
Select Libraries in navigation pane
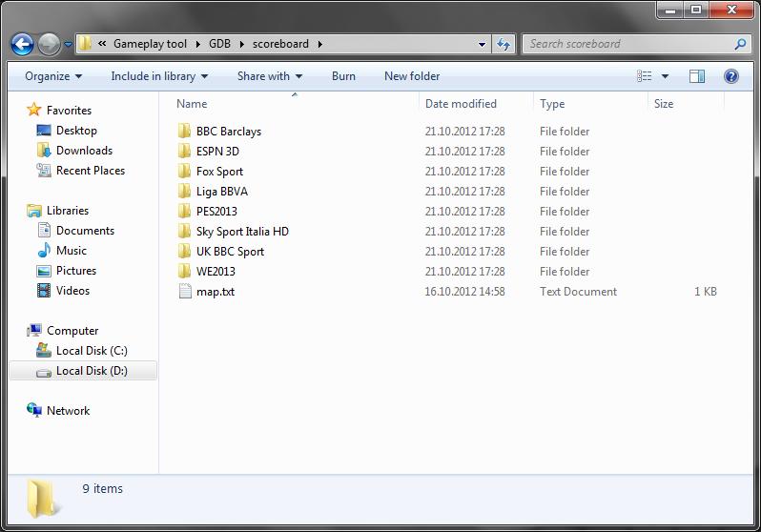(x=68, y=210)
